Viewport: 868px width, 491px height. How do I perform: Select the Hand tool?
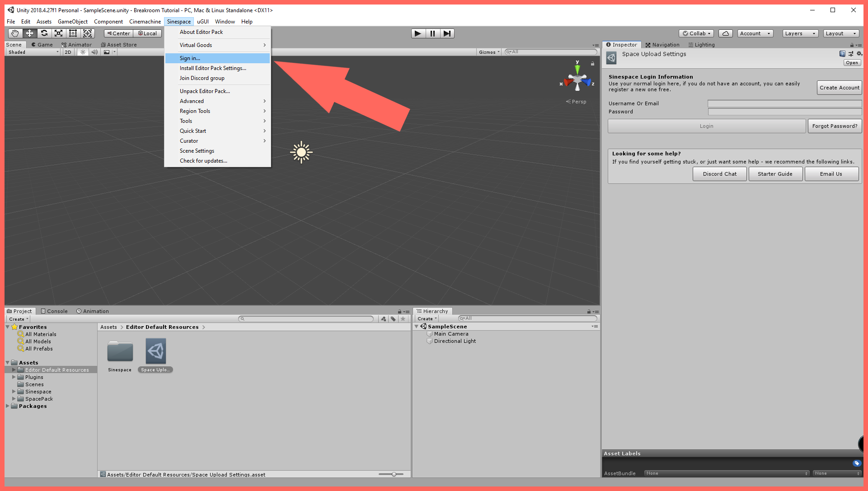[15, 33]
